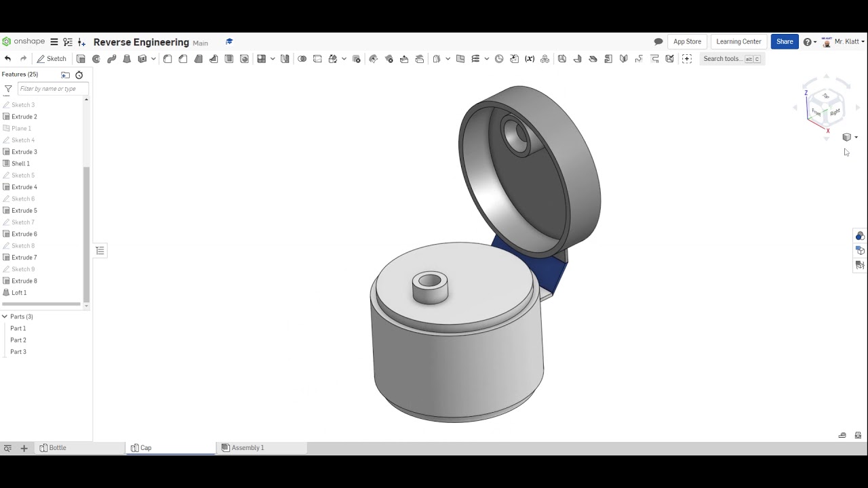This screenshot has width=868, height=488.
Task: Select the Fillet tool
Action: click(167, 59)
